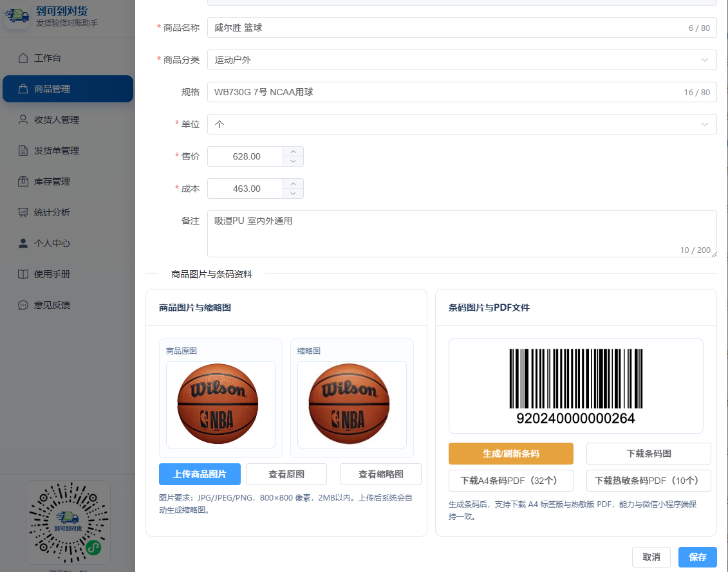Expand the 单位 dropdown arrow
The height and width of the screenshot is (572, 728).
point(704,124)
